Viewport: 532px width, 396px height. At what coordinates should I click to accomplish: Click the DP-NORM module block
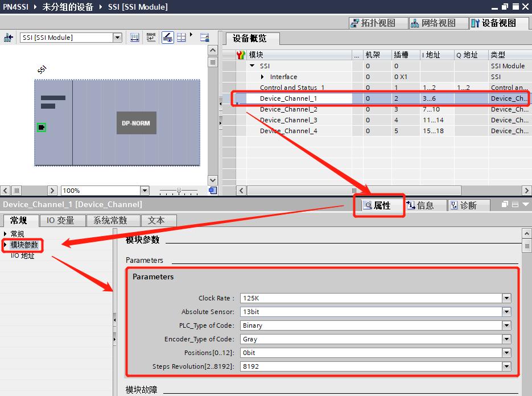click(x=137, y=123)
